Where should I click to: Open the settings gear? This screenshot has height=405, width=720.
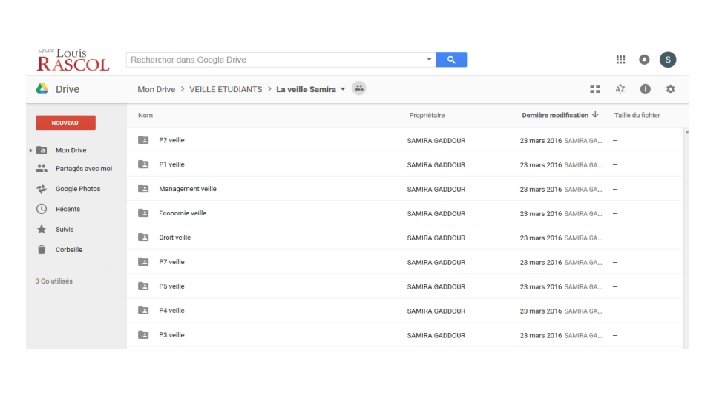(x=670, y=89)
